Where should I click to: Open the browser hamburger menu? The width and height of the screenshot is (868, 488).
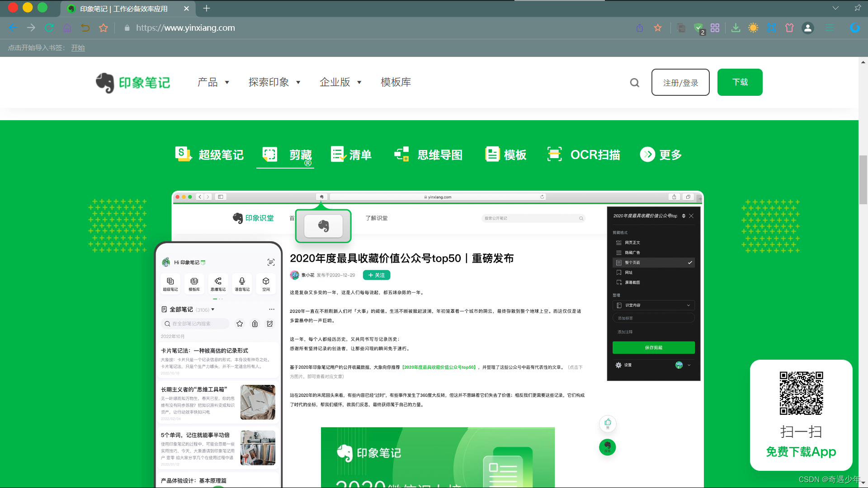pos(830,28)
